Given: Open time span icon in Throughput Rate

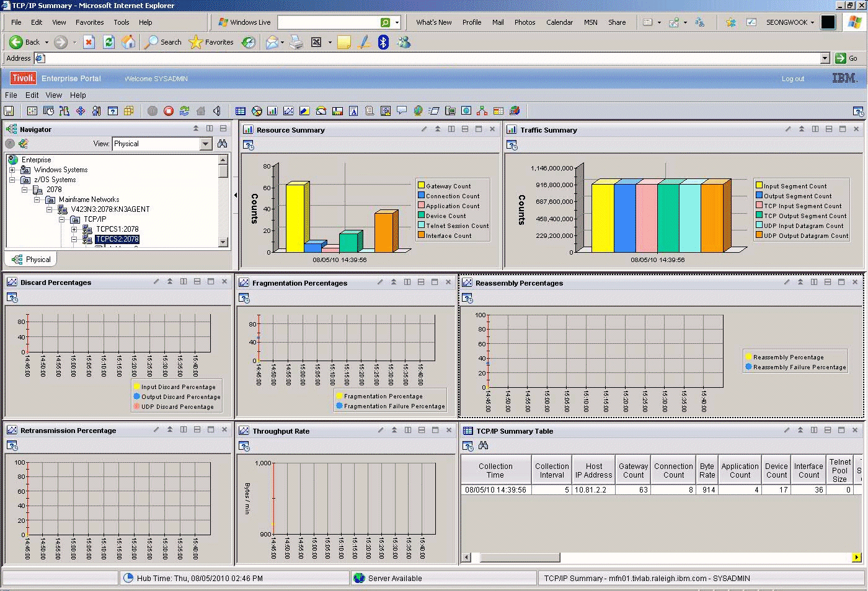Looking at the screenshot, I should tap(244, 446).
